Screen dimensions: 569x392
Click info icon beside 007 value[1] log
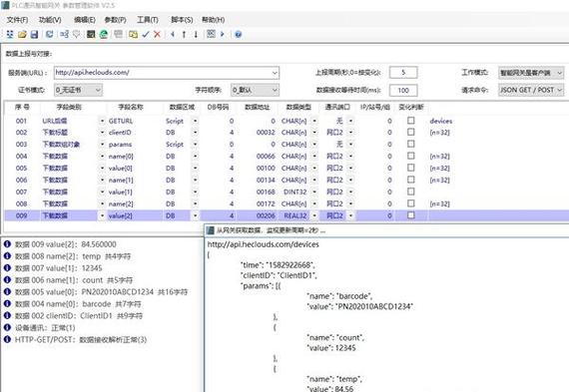pyautogui.click(x=7, y=268)
